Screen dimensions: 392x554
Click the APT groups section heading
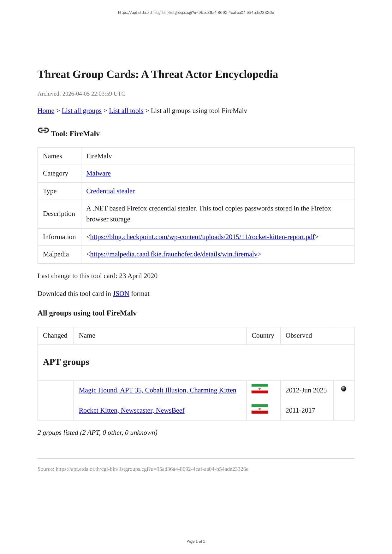click(66, 362)
